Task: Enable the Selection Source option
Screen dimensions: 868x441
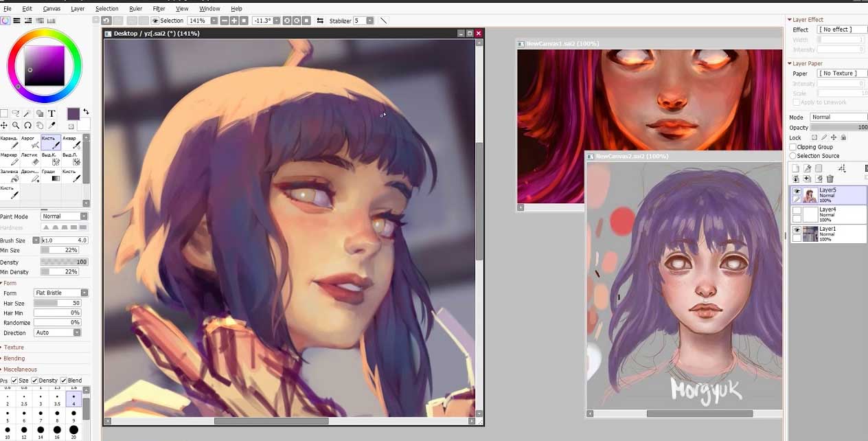Action: 791,155
